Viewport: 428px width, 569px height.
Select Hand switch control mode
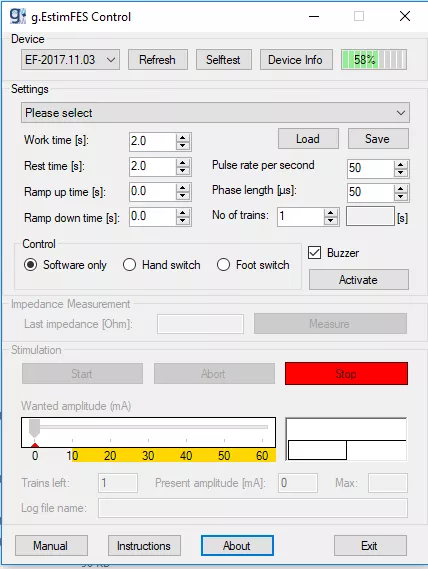pos(162,265)
